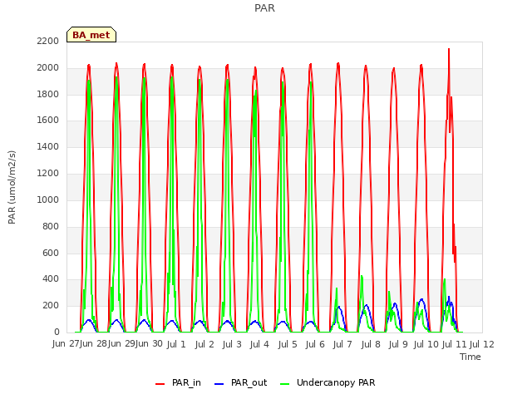Click the PAR_in legend entry
Viewport: 532px width, 399px height.
tap(178, 382)
